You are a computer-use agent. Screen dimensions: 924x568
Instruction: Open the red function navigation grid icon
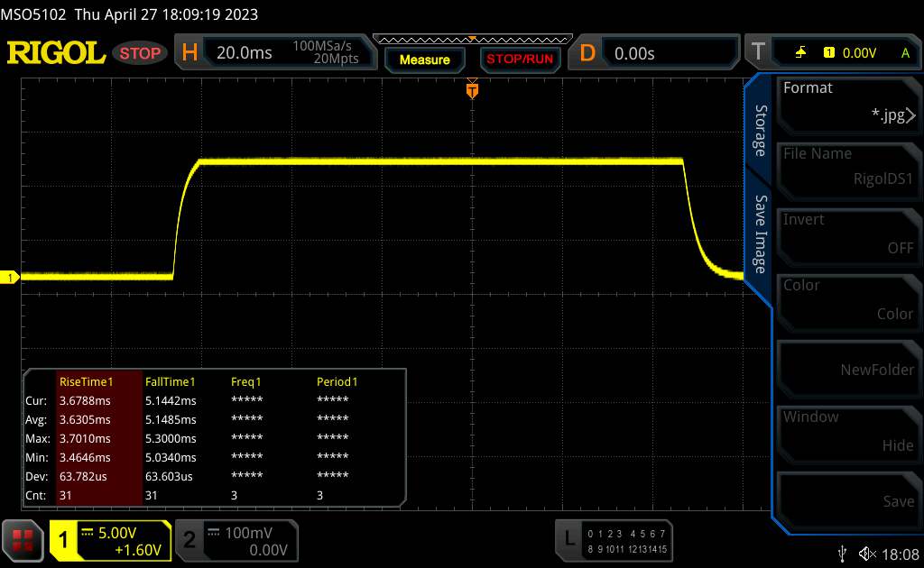(x=23, y=540)
